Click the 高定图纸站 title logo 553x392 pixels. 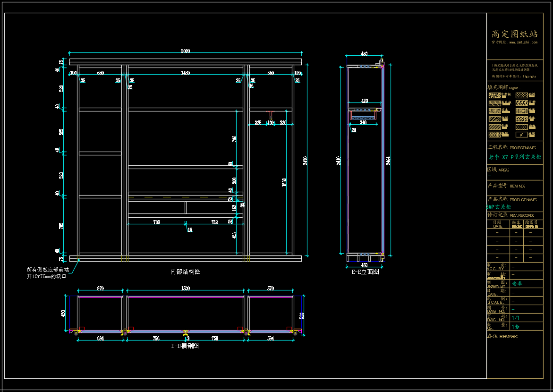(515, 34)
